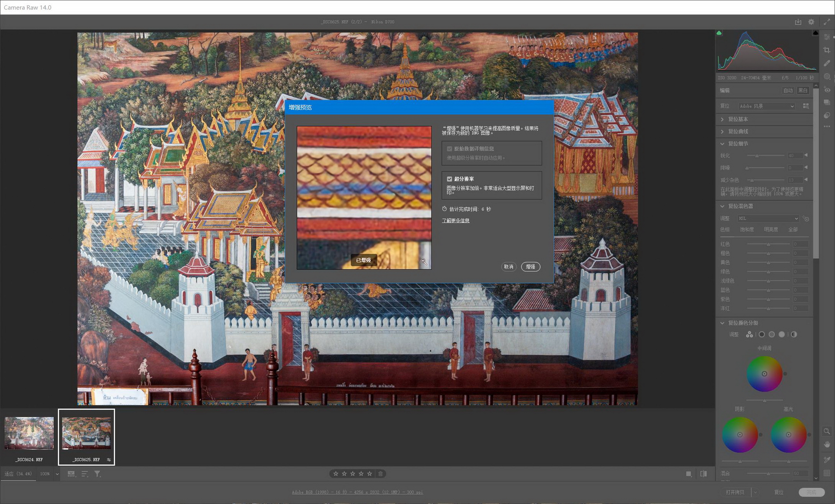Click the filter funnel icon in filmstrip bar

click(x=97, y=474)
